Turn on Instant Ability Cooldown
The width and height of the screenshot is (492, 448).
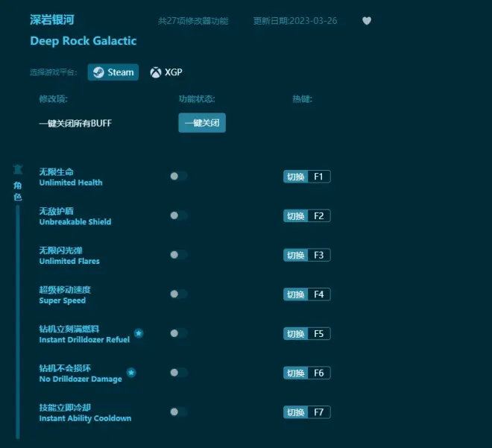pos(178,411)
